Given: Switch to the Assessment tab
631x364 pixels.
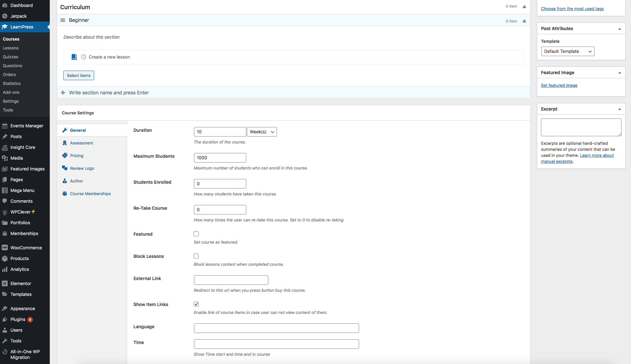Looking at the screenshot, I should click(92, 143).
